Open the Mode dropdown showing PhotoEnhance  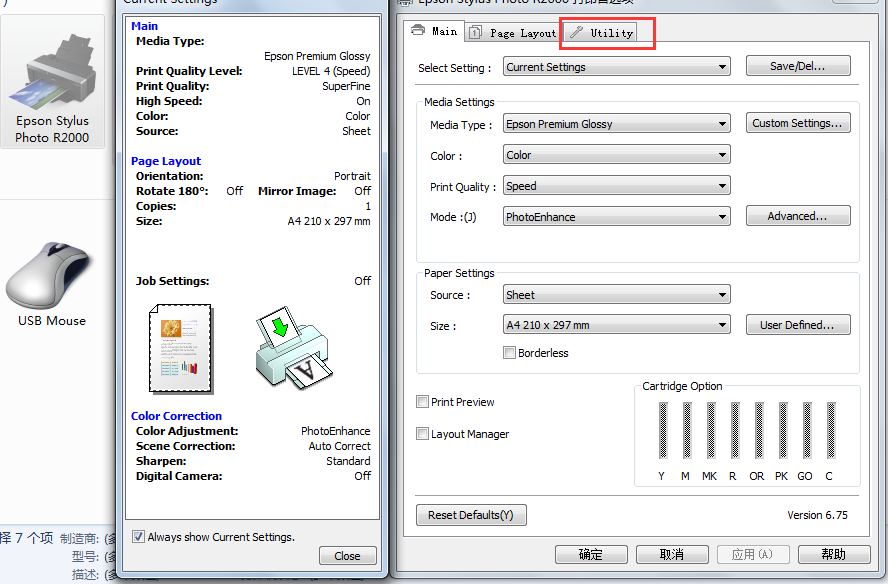pos(617,216)
